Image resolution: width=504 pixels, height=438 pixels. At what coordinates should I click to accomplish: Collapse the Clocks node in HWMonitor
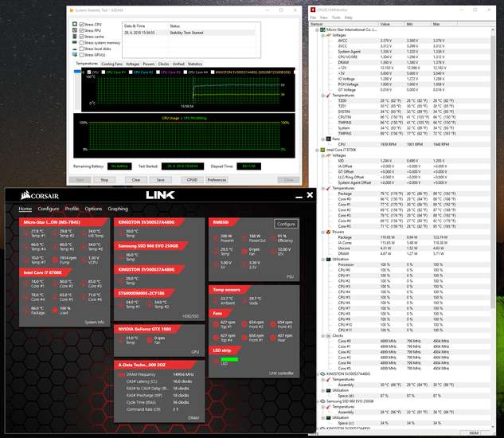point(322,336)
